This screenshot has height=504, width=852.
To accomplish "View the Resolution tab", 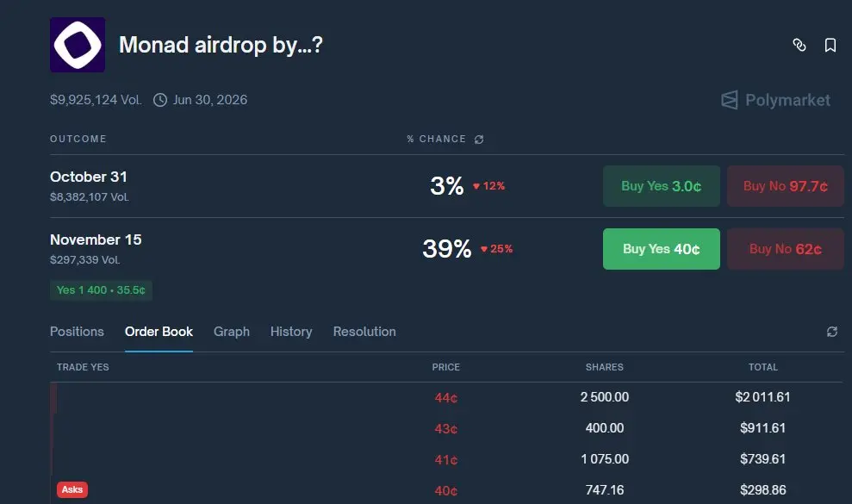I will tap(364, 332).
